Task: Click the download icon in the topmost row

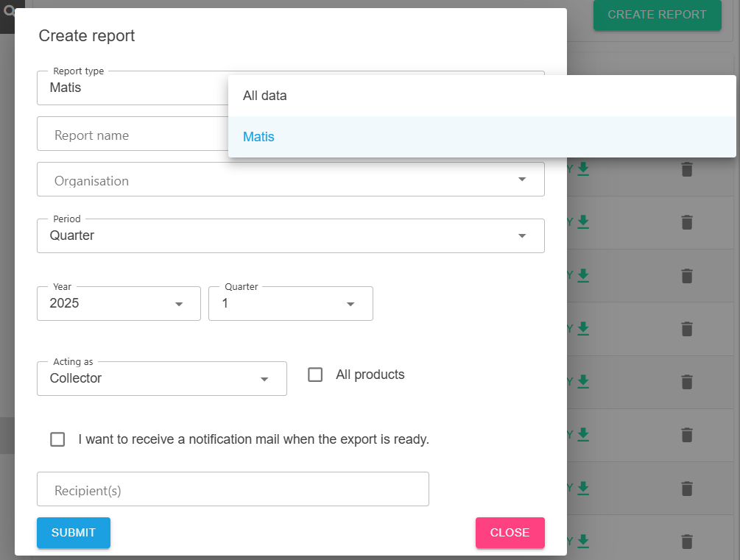Action: [583, 169]
